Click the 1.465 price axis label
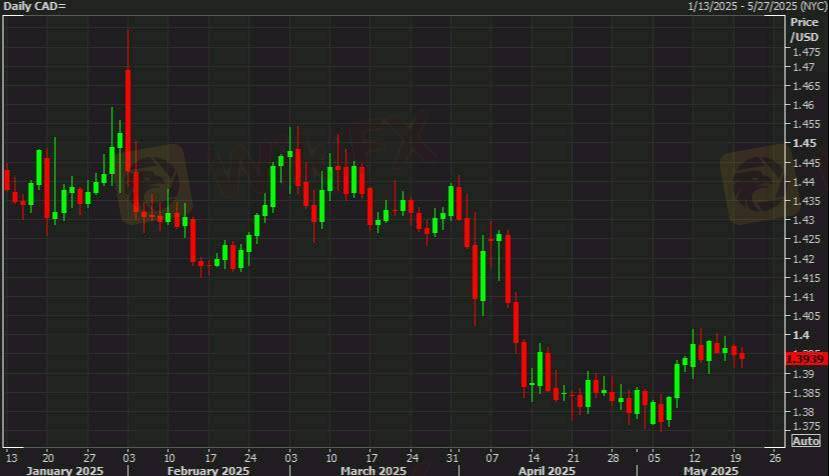Image resolution: width=829 pixels, height=476 pixels. click(x=807, y=86)
